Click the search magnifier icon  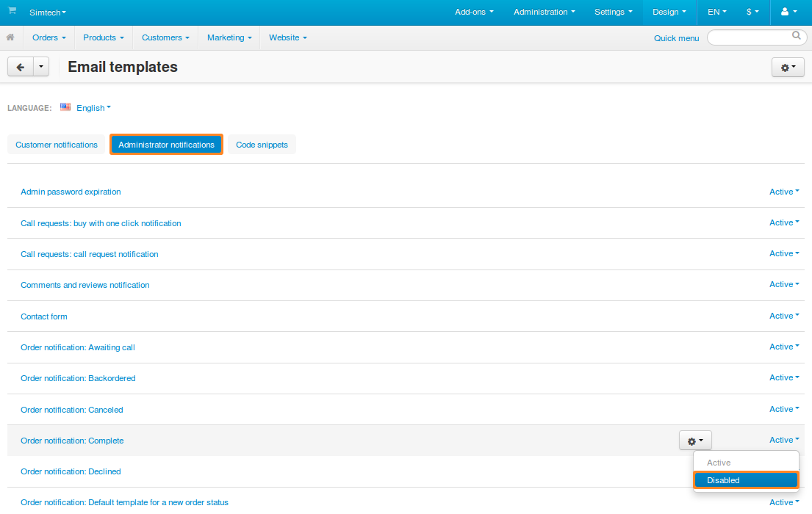tap(796, 36)
